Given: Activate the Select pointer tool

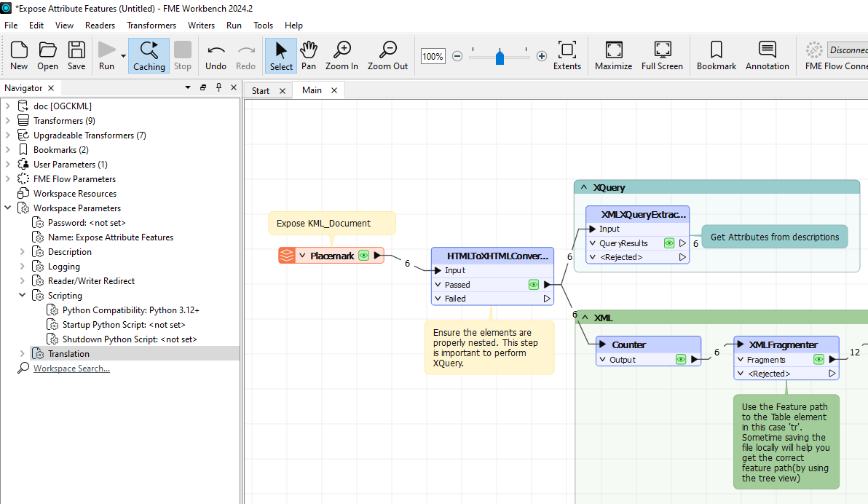Looking at the screenshot, I should 281,55.
